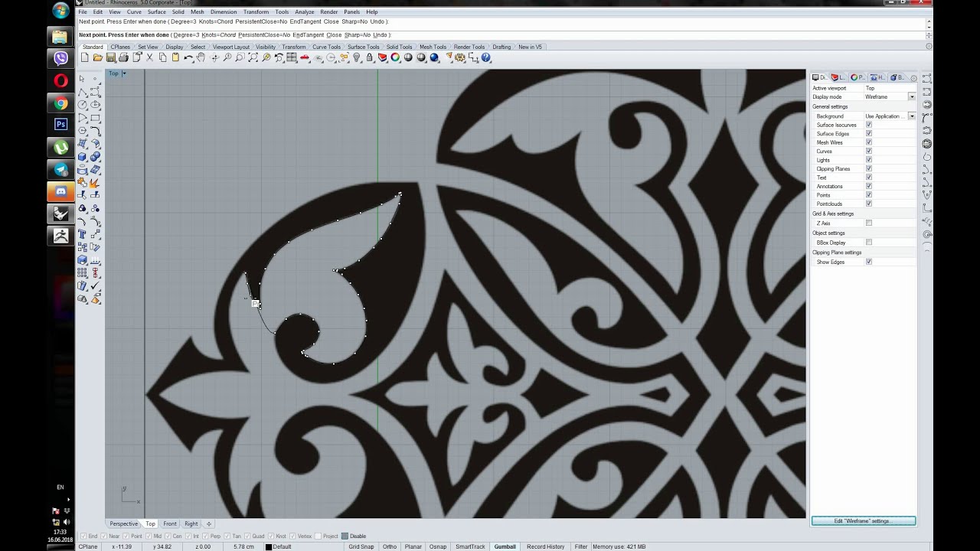Toggle the Lights checkbox
Viewport: 980px width, 551px height.
[x=868, y=160]
